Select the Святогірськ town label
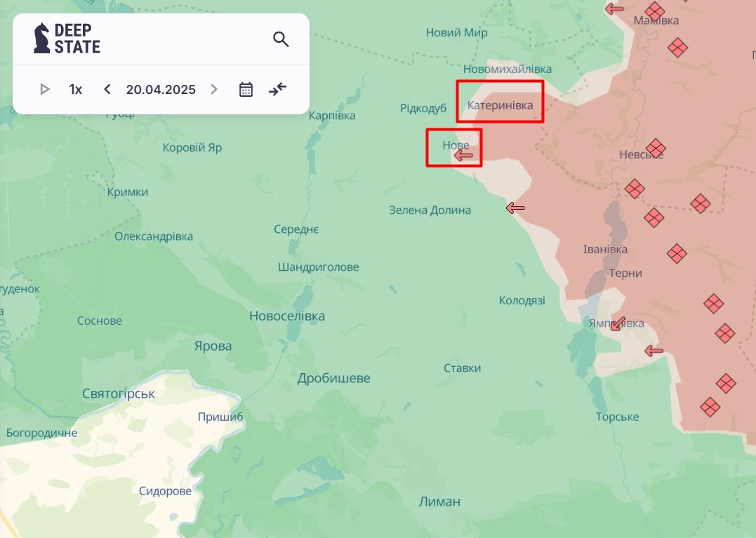756x538 pixels. (x=119, y=394)
